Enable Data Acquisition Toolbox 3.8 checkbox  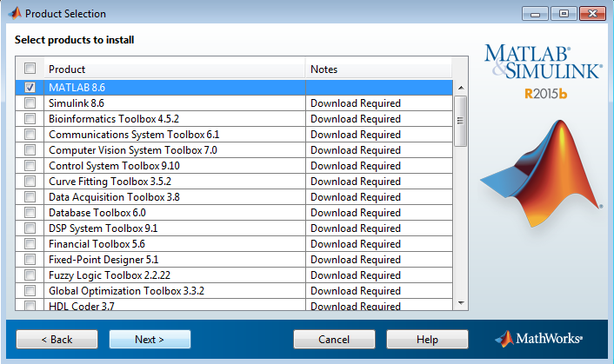(30, 196)
